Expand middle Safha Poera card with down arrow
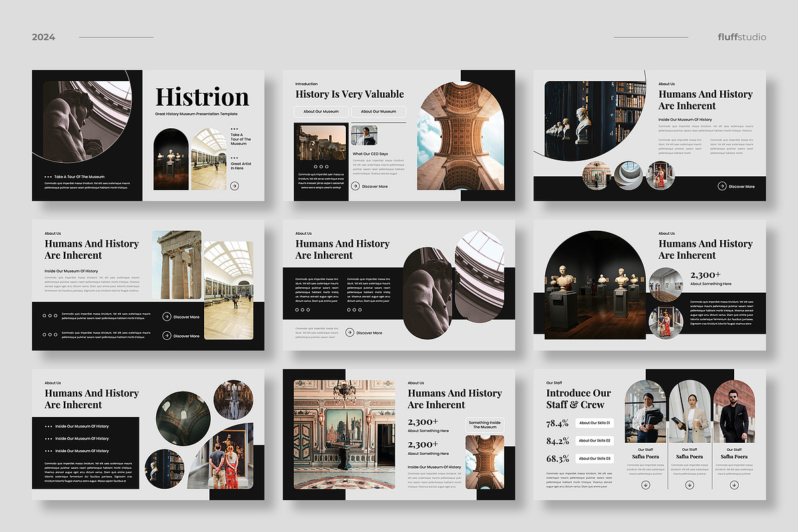Viewport: 798px width, 532px height. [x=690, y=485]
